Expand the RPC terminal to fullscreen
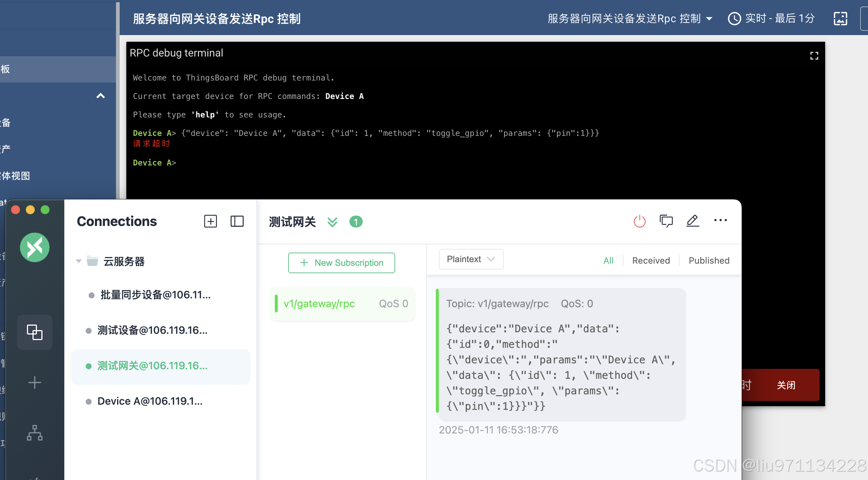 tap(814, 56)
